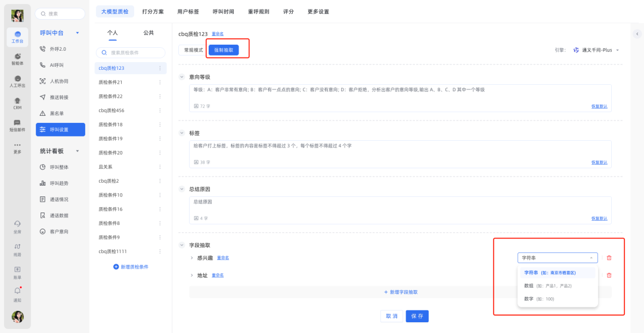The height and width of the screenshot is (333, 644).
Task: Expand the 地址 field row
Action: 191,276
